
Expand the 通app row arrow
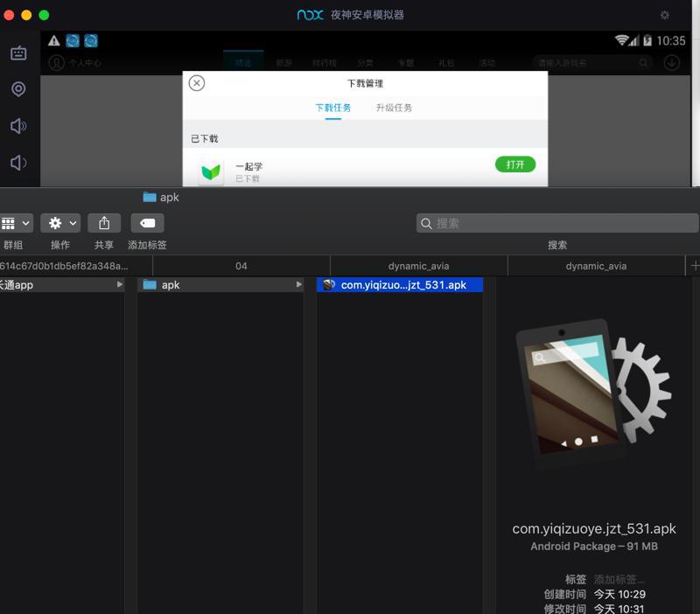click(120, 284)
